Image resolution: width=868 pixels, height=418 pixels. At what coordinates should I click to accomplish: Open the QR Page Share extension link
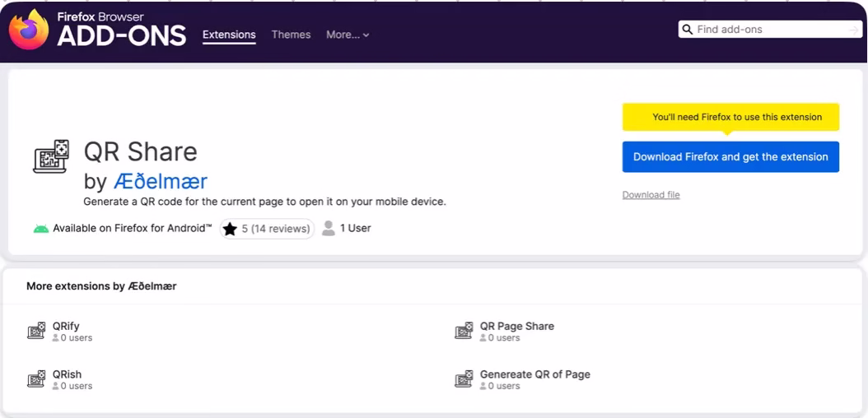[517, 326]
